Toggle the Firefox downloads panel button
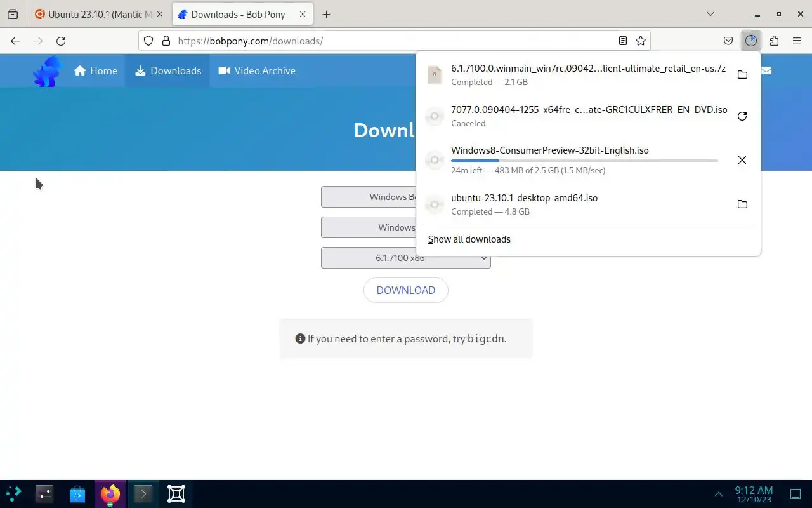This screenshot has height=508, width=812. (x=751, y=41)
